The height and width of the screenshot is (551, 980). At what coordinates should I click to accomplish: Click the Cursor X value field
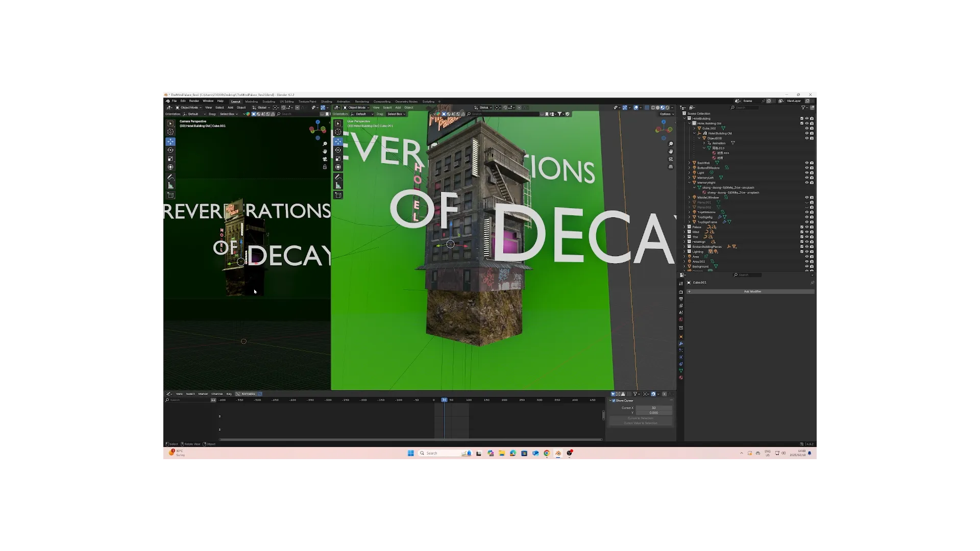click(x=653, y=408)
